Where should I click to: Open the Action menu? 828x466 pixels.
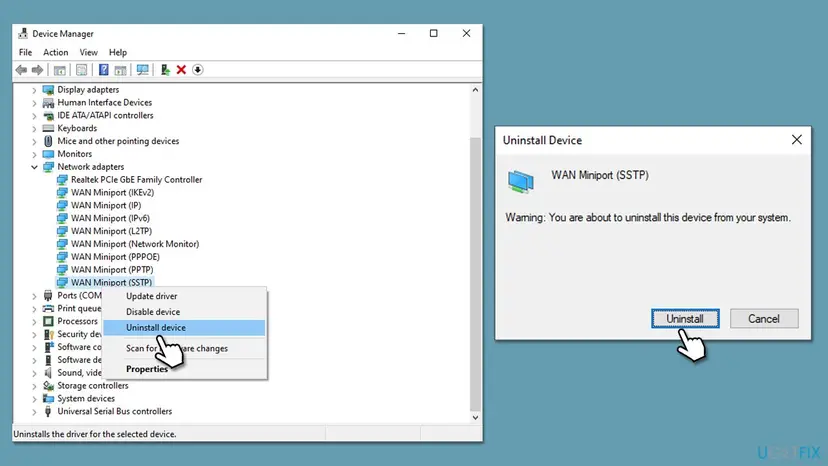coord(55,52)
